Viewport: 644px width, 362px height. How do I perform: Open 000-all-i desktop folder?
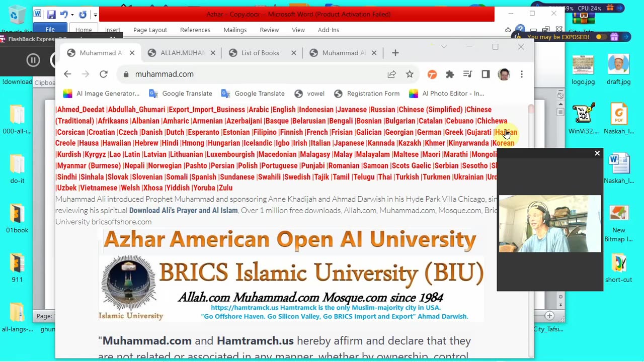coord(17,119)
